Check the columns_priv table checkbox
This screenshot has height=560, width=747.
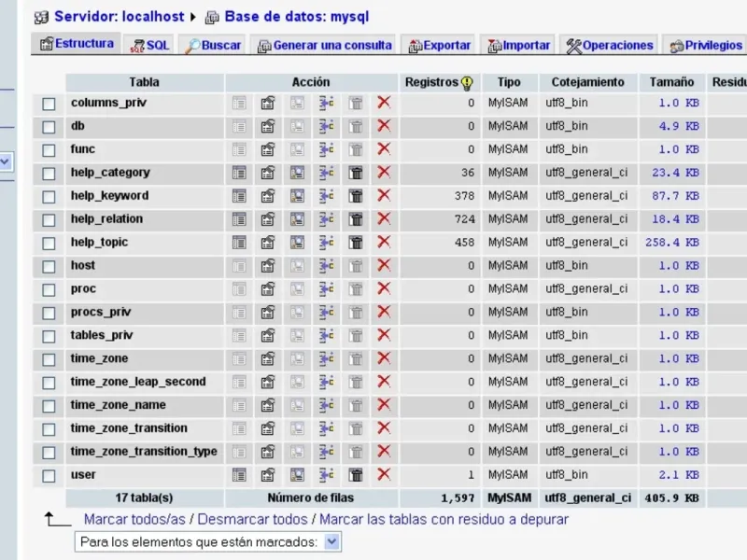(49, 104)
